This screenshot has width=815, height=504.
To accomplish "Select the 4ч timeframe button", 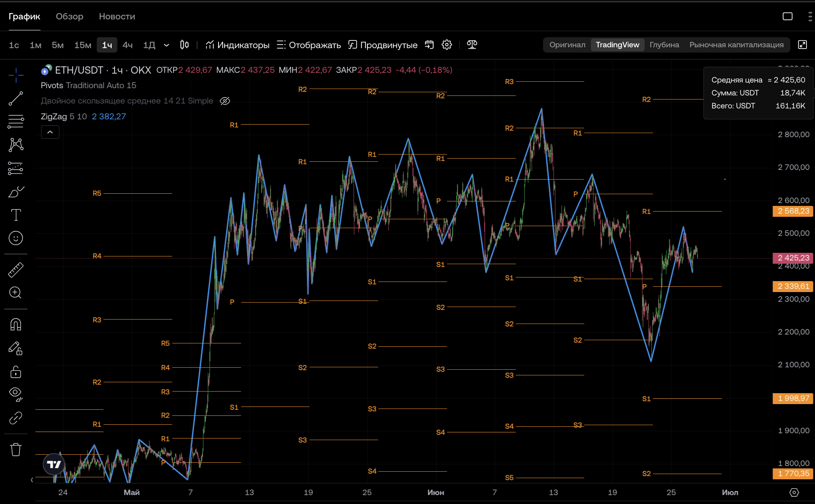I will pyautogui.click(x=127, y=45).
